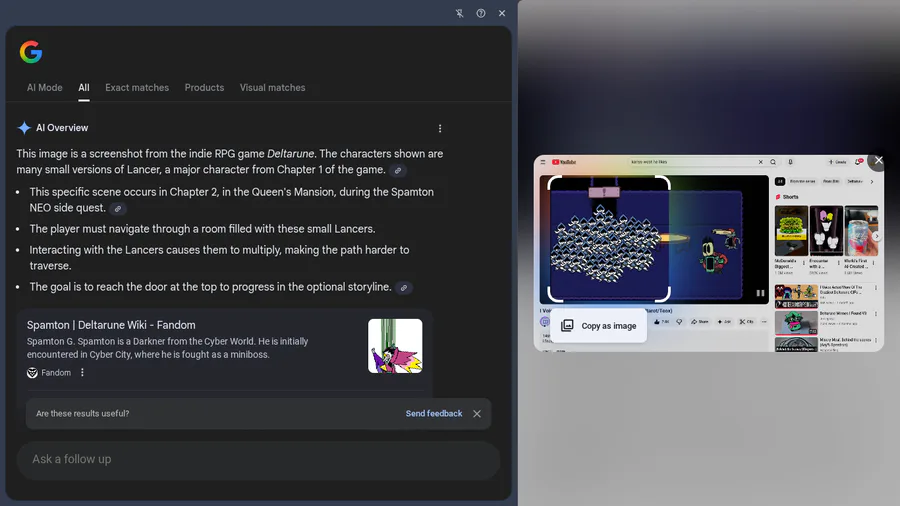The width and height of the screenshot is (900, 506).
Task: Open the Spamton Deltarune Wiki Fandom link
Action: 111,325
